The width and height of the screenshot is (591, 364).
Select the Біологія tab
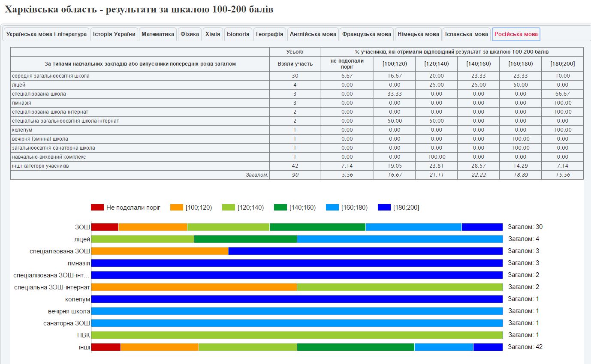238,34
